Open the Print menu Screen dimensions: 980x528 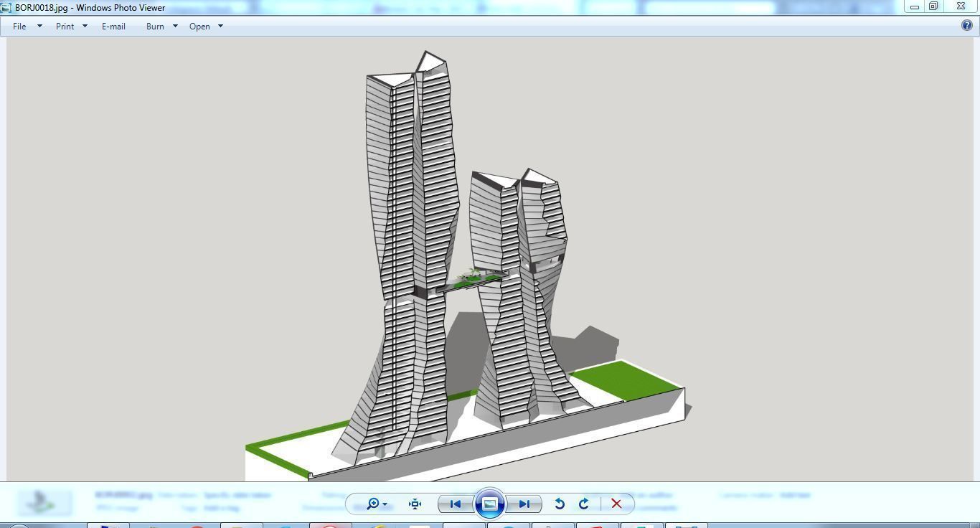(x=71, y=26)
